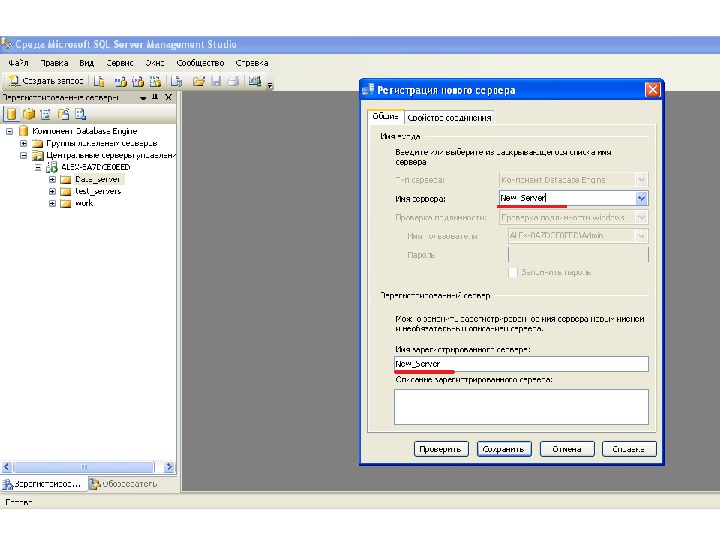Image resolution: width=720 pixels, height=540 pixels.
Task: Click left arrow of tree horizontal scrollbar
Action: click(6, 467)
